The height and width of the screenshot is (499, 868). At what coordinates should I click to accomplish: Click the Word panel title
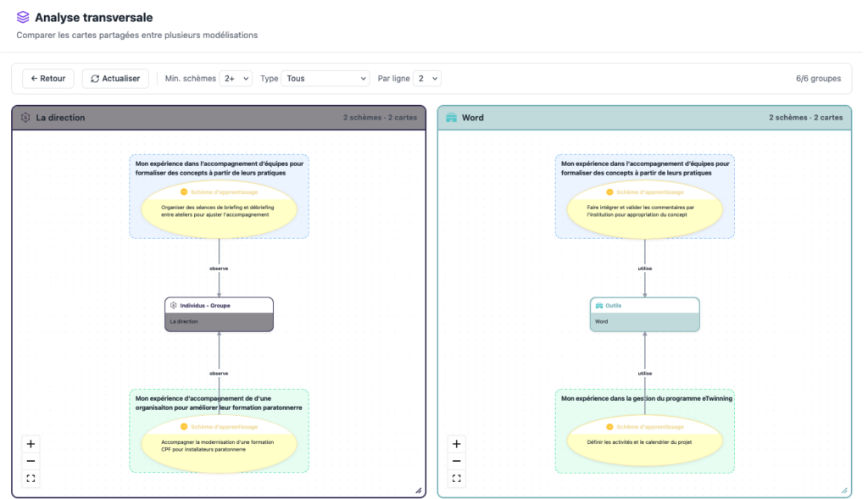473,117
